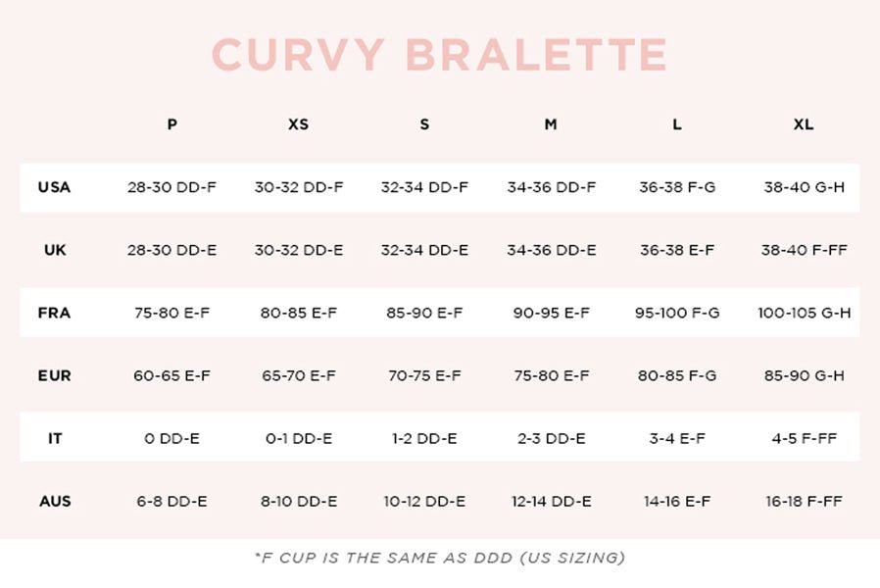Click the IT 0 DD-E cell

click(171, 438)
